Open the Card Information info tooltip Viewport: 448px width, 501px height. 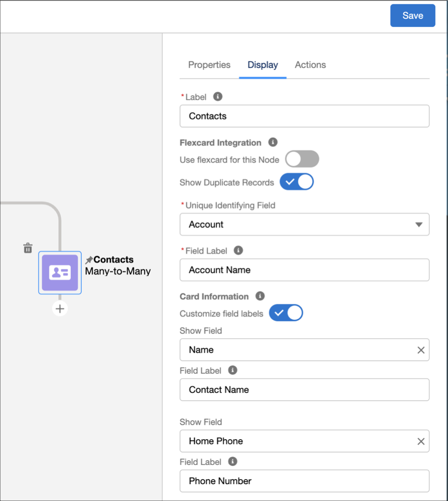tap(259, 296)
